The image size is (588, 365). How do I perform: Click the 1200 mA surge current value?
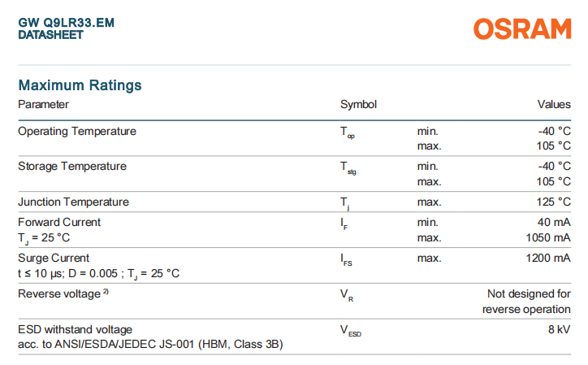(548, 258)
